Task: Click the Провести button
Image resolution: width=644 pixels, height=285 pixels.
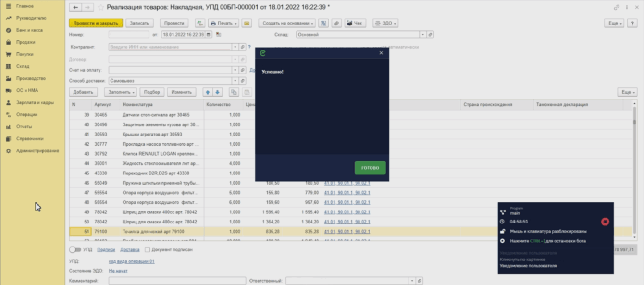Action: point(174,23)
